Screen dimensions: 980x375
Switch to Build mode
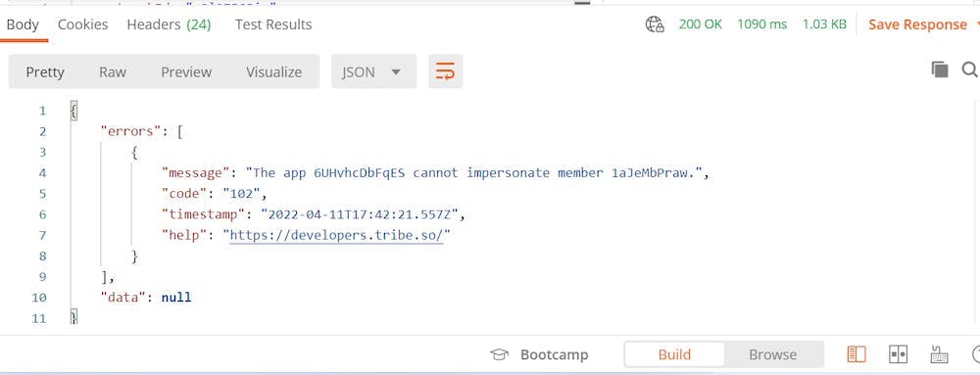pyautogui.click(x=674, y=354)
